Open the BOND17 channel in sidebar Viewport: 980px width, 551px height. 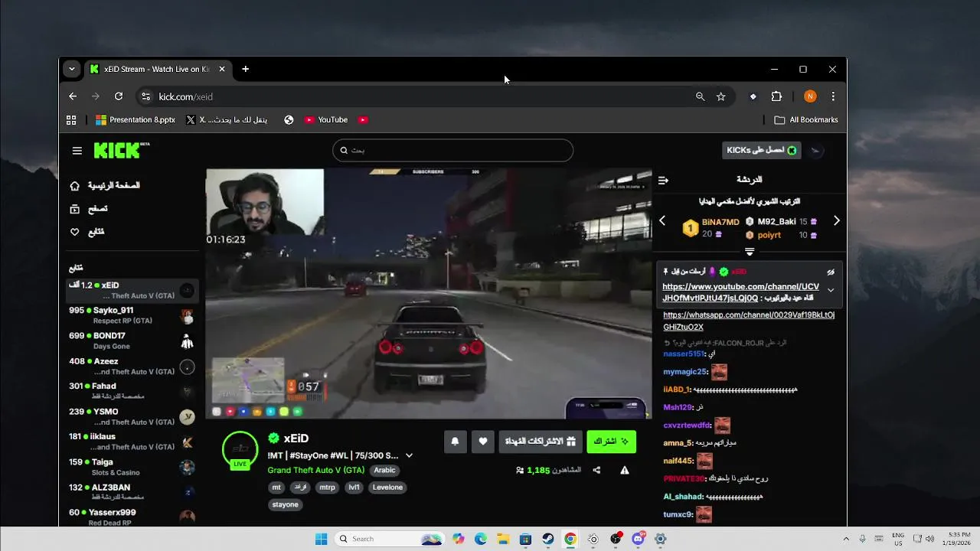click(x=132, y=341)
